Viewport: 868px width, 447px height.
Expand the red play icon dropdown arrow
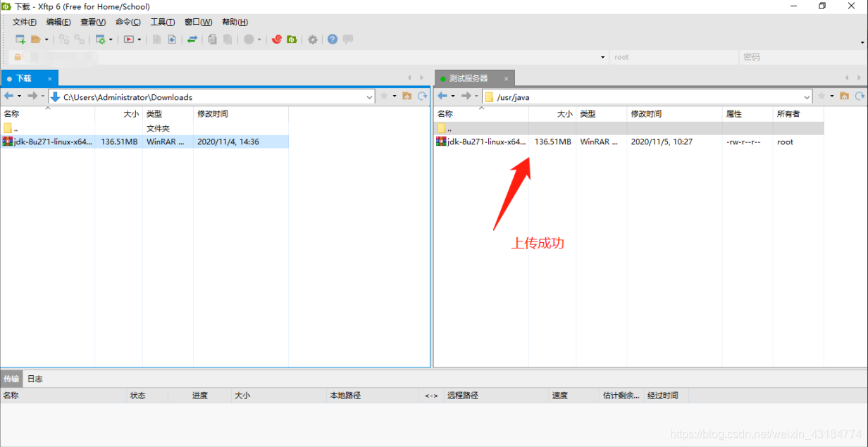click(139, 39)
